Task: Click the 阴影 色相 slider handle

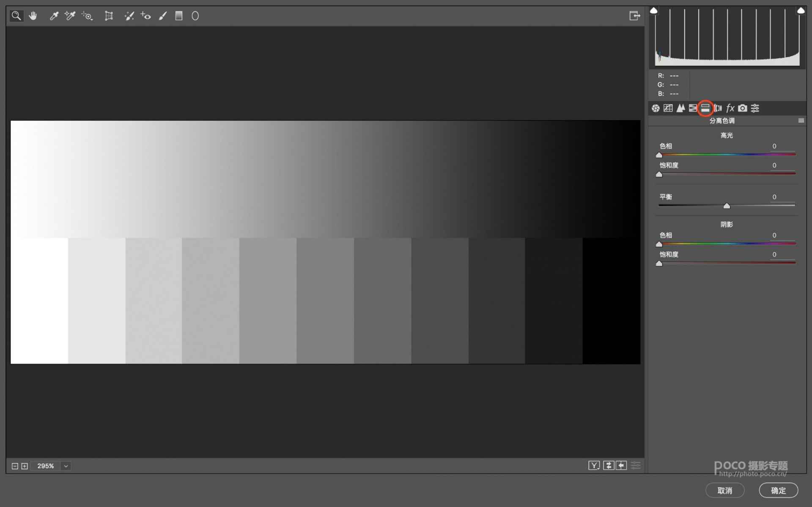Action: coord(659,244)
